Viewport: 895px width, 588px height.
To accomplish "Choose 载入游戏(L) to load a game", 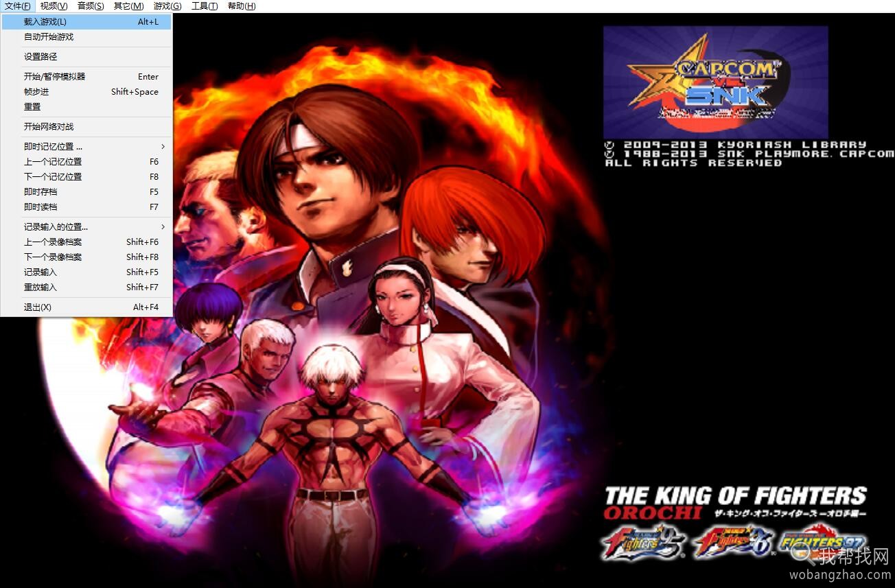I will [86, 22].
